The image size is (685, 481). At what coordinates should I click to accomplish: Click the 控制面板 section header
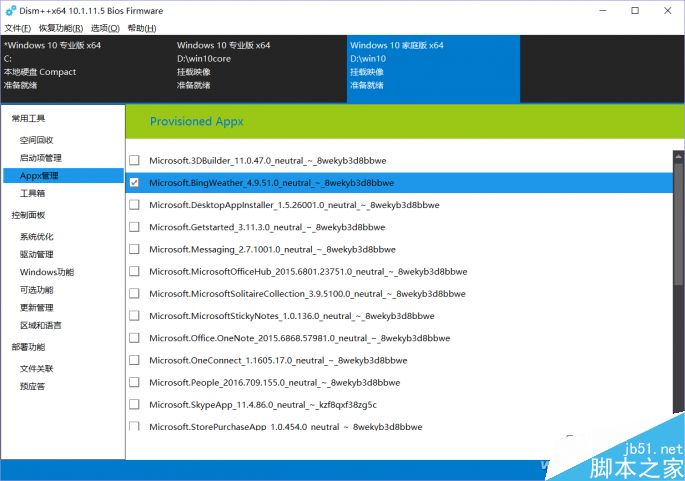[28, 215]
